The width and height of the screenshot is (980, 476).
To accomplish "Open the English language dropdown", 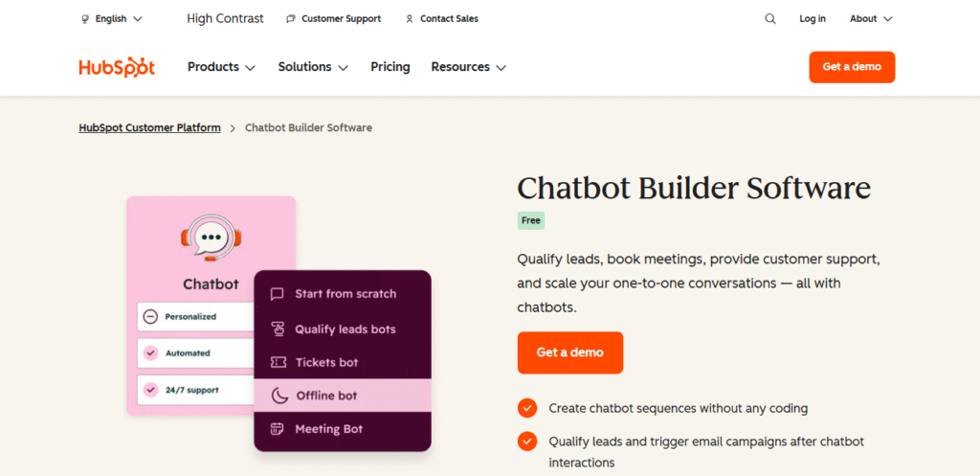I will [112, 19].
